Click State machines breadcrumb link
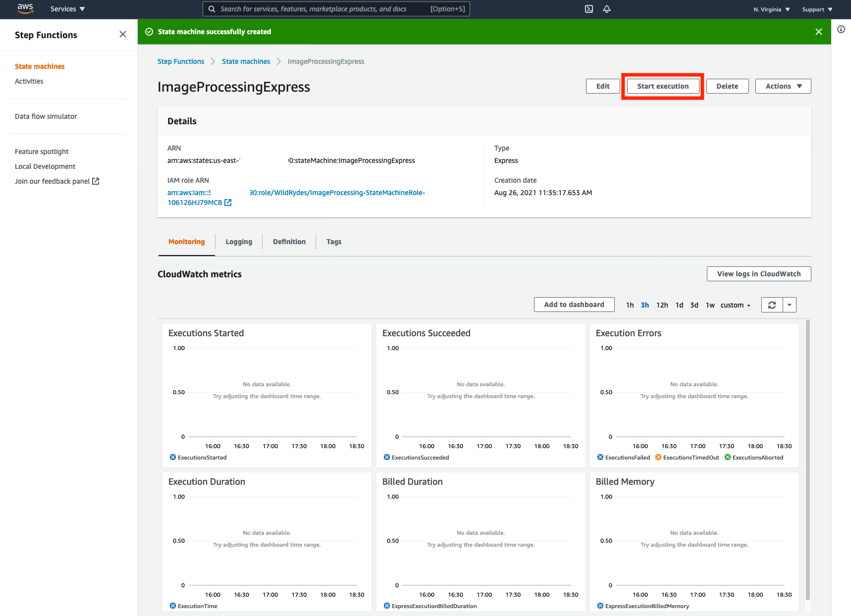This screenshot has height=616, width=851. tap(246, 61)
